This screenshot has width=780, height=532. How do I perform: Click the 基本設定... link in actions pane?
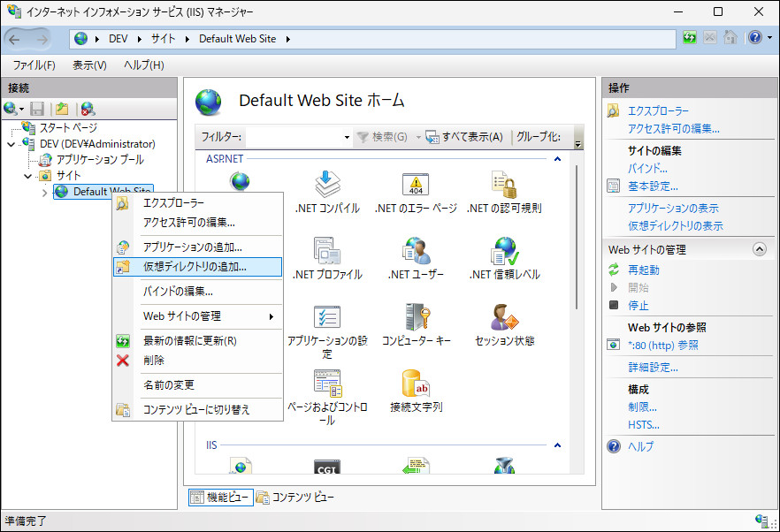tap(653, 186)
